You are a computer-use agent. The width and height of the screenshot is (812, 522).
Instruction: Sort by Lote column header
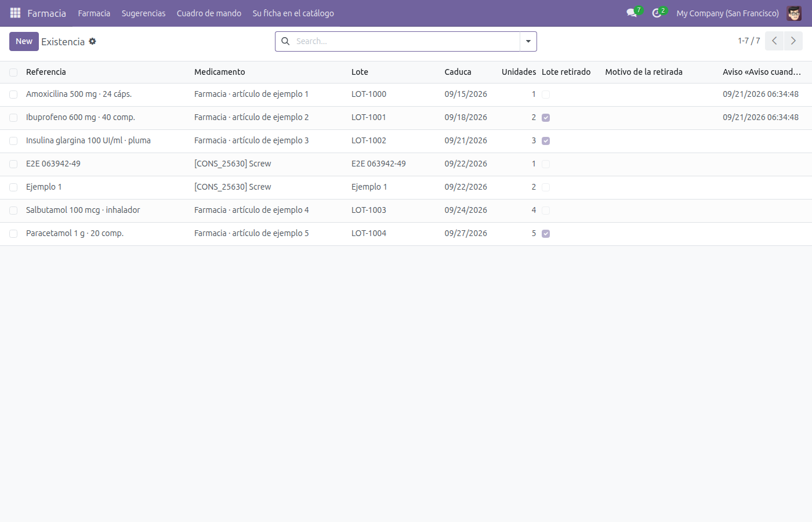[x=360, y=72]
